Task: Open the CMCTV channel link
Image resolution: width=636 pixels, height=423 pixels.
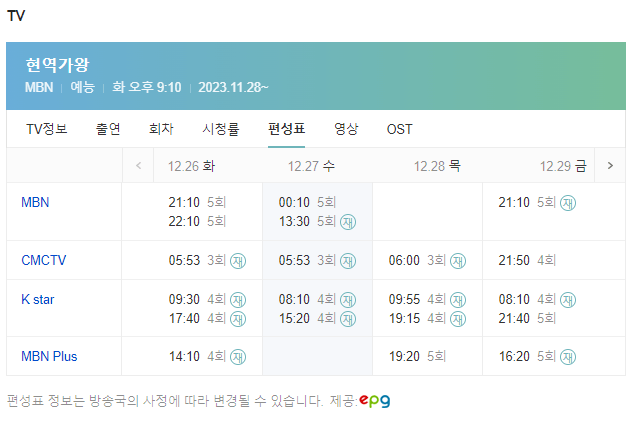Action: [44, 260]
